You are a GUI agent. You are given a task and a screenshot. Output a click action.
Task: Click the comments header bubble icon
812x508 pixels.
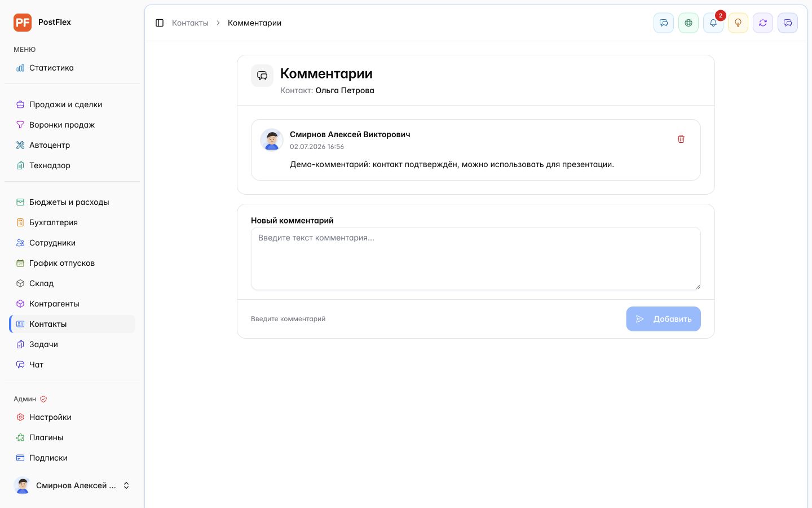262,76
